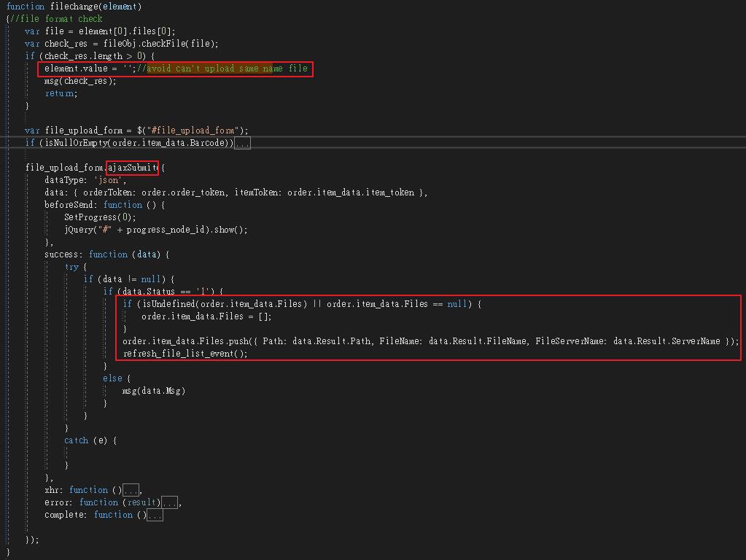Click the 'msg(check_res);' statement
Screen dimensions: 746x560
coord(80,81)
